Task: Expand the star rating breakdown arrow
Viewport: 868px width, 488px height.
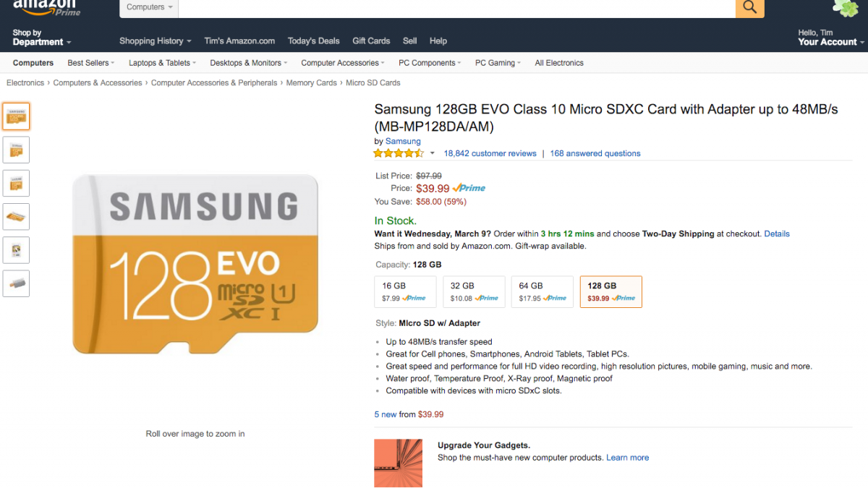Action: [x=433, y=153]
